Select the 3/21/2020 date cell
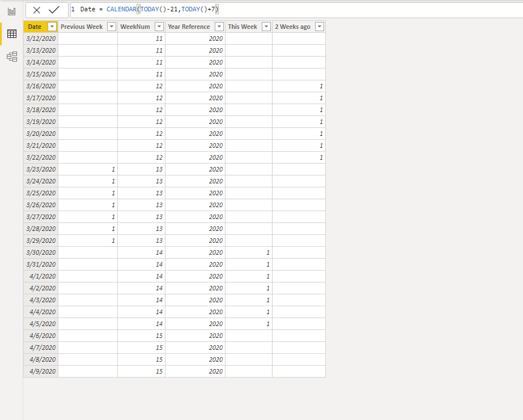 click(x=41, y=145)
